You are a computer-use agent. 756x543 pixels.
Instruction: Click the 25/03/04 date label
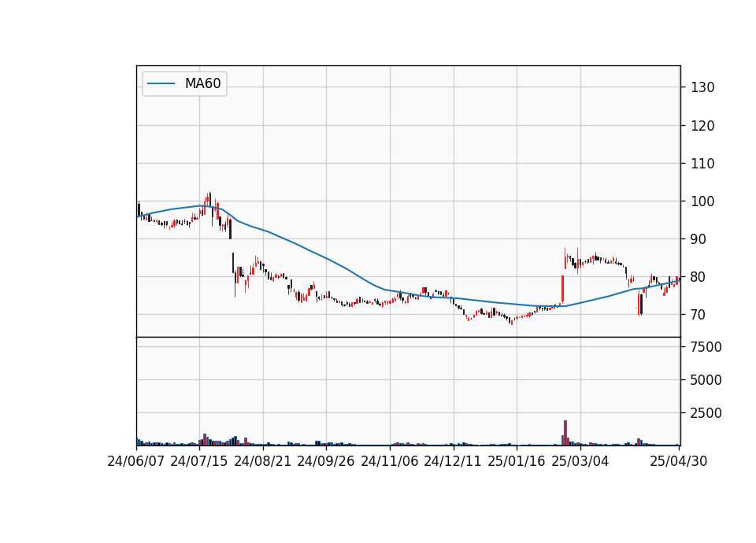pos(580,461)
